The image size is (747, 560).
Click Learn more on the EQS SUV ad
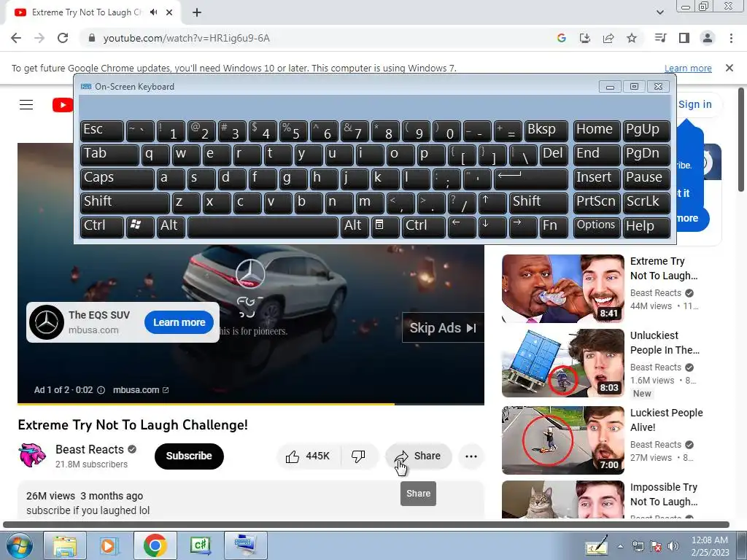(x=179, y=322)
